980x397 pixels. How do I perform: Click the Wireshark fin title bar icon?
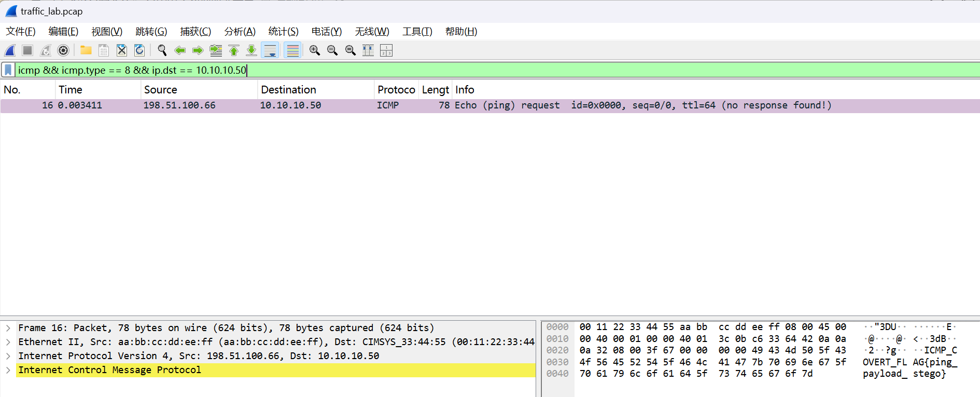click(11, 11)
